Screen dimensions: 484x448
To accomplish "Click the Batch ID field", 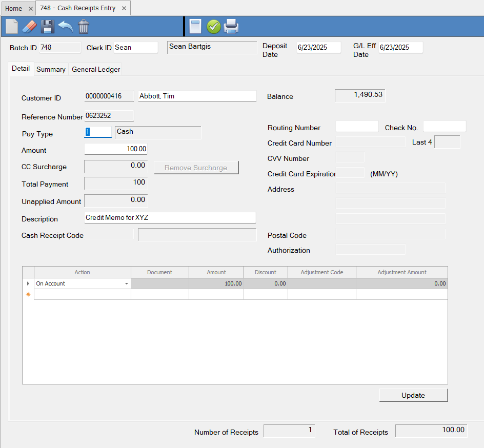I will pos(60,48).
